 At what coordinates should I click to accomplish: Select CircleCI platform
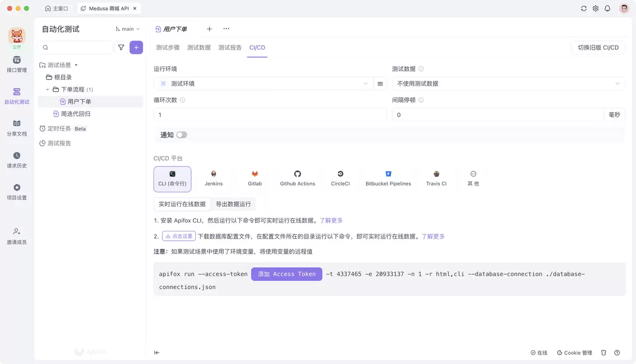340,179
